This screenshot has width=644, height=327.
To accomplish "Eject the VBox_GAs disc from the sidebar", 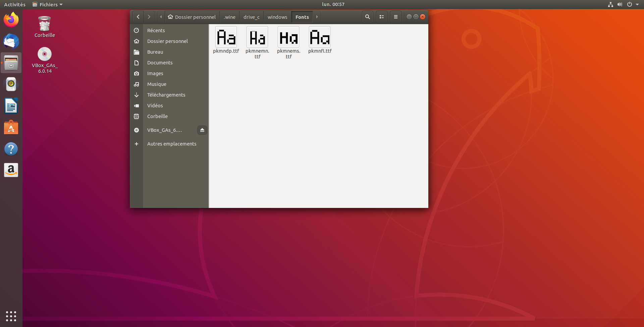I will 202,130.
